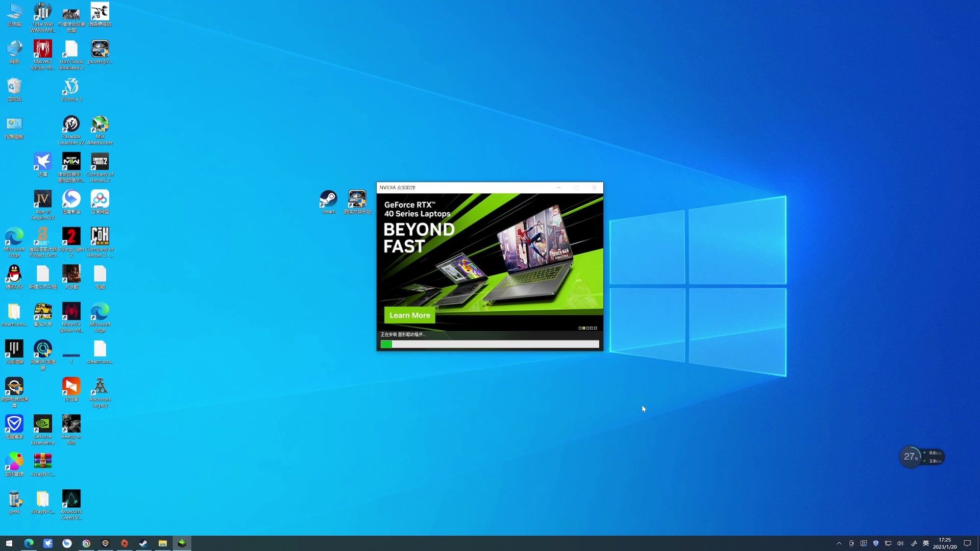Viewport: 980px width, 551px height.
Task: Select the 向日葵 desktop shortcut
Action: (x=71, y=390)
